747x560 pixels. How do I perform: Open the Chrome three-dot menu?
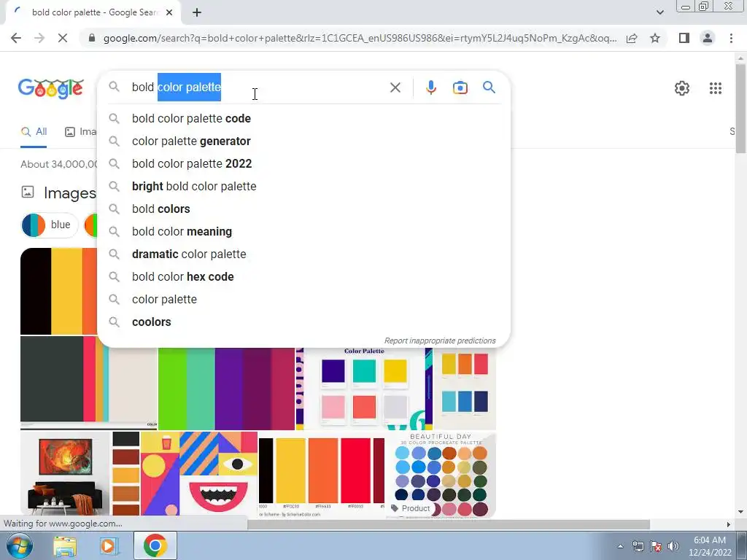pyautogui.click(x=731, y=38)
